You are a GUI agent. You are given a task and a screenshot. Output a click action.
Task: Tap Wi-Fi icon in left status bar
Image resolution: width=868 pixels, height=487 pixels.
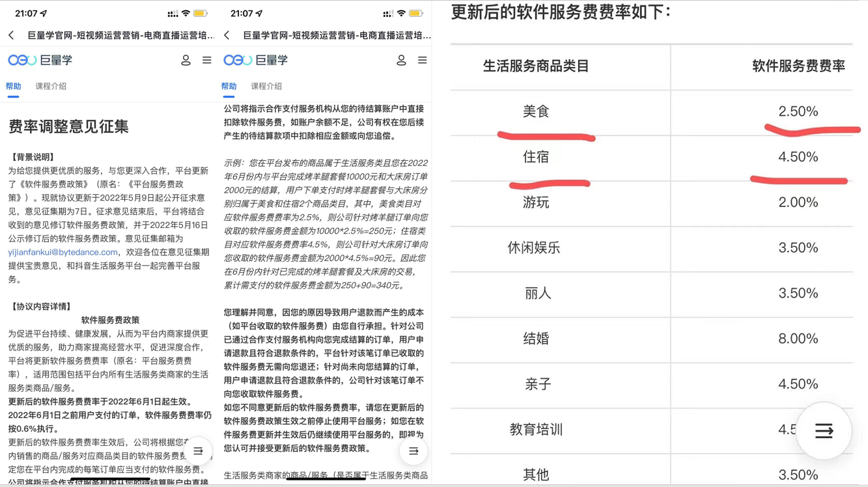[x=186, y=13]
